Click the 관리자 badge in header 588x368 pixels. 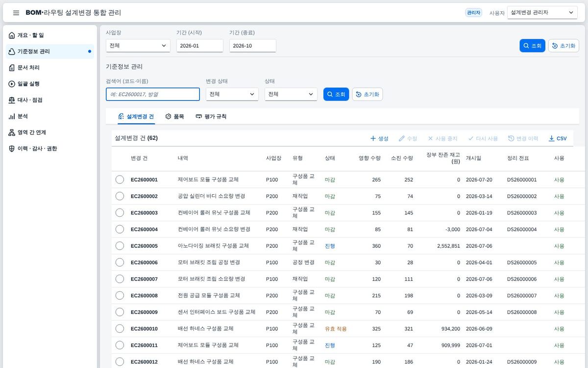(473, 13)
